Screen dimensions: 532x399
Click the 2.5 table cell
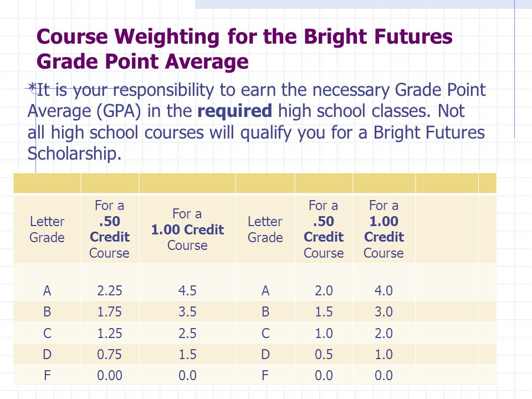click(187, 333)
